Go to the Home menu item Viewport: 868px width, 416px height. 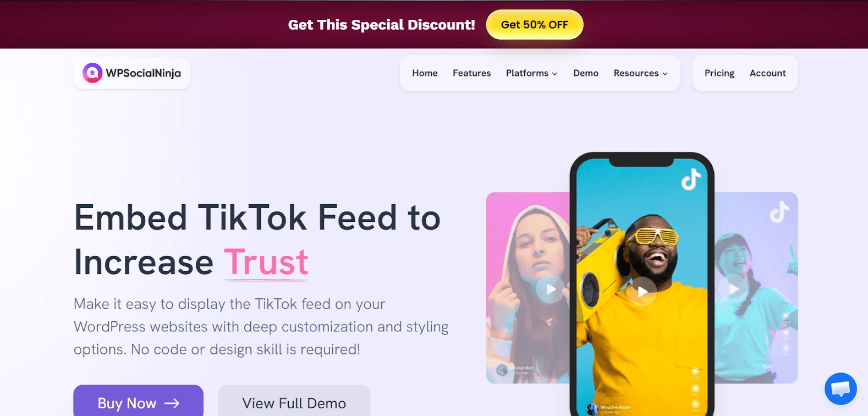pos(425,73)
